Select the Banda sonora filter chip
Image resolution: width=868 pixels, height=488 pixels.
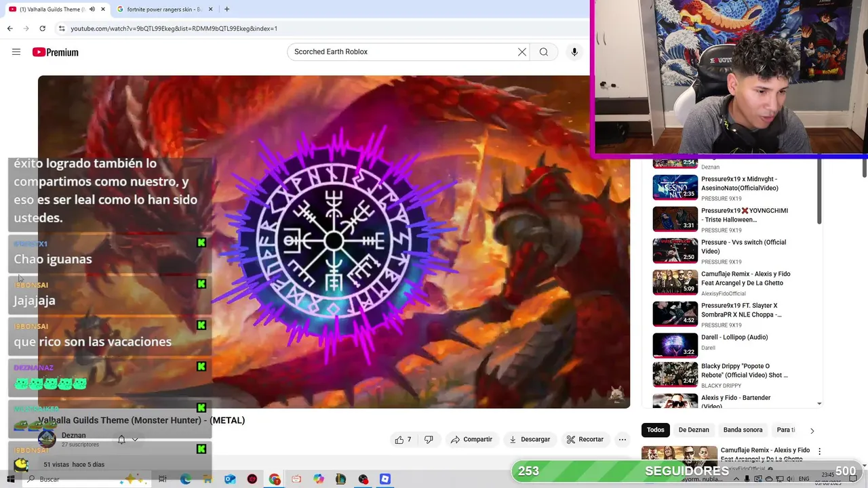pyautogui.click(x=743, y=430)
